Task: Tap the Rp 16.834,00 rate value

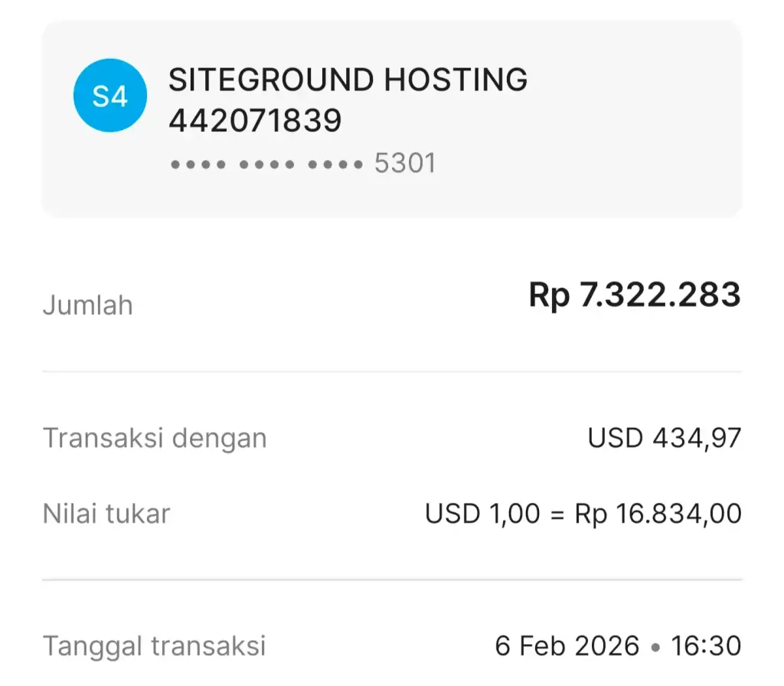Action: [x=658, y=513]
